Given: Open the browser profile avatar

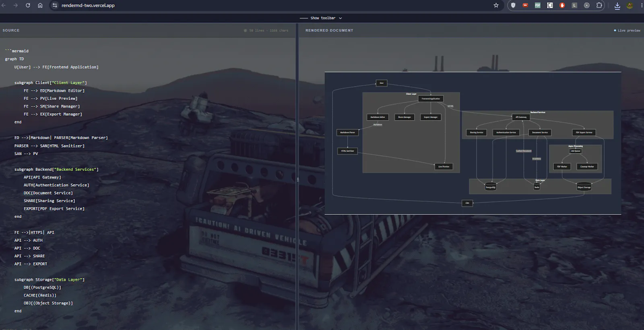Looking at the screenshot, I should 630,5.
